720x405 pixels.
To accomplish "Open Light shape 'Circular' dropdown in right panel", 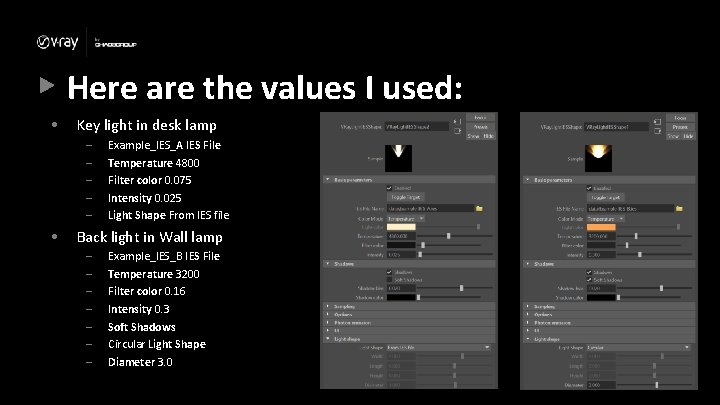I will [639, 348].
